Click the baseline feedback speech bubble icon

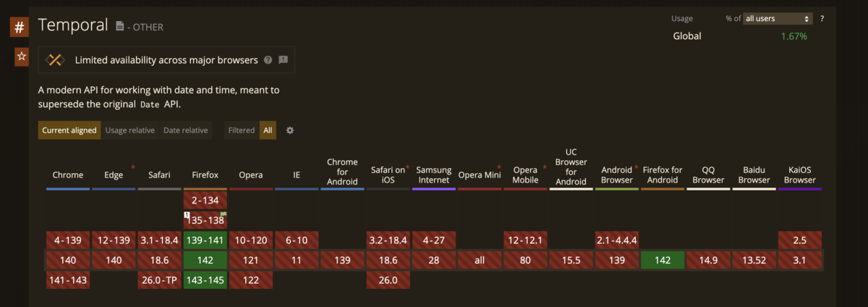click(284, 60)
